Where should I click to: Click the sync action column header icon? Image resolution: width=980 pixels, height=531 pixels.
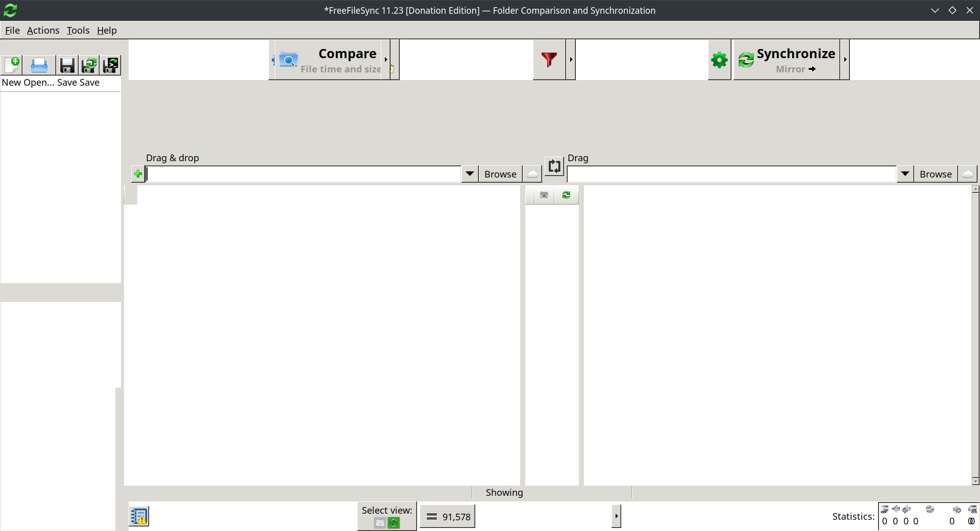[566, 195]
